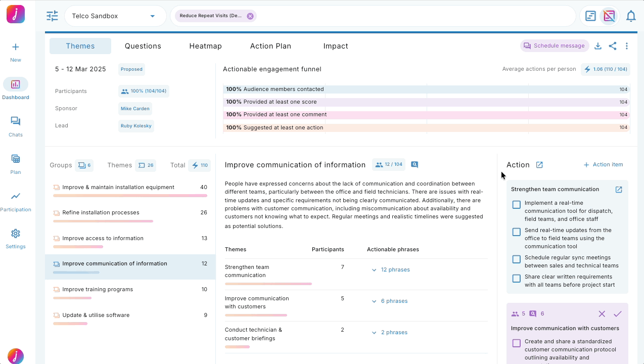This screenshot has height=364, width=644.
Task: Click the notifications bell icon
Action: [630, 16]
